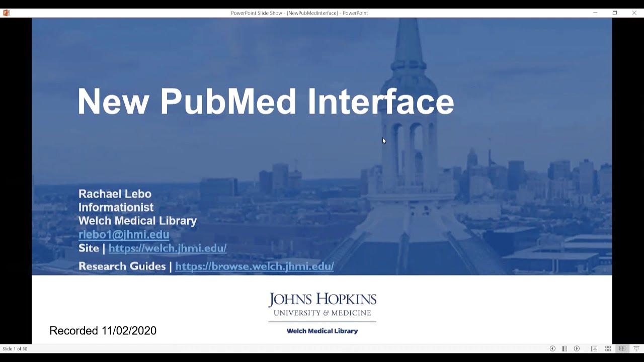
Task: Restore down the PowerPoint window
Action: (615, 13)
